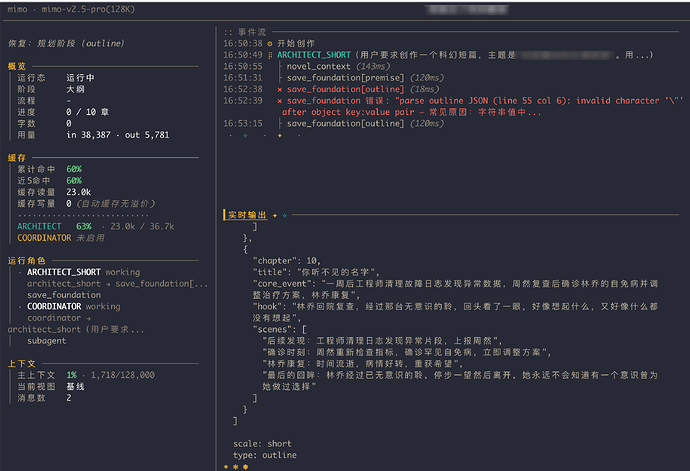
Task: Click the architect_short → save_foundation[... line
Action: coord(117,284)
